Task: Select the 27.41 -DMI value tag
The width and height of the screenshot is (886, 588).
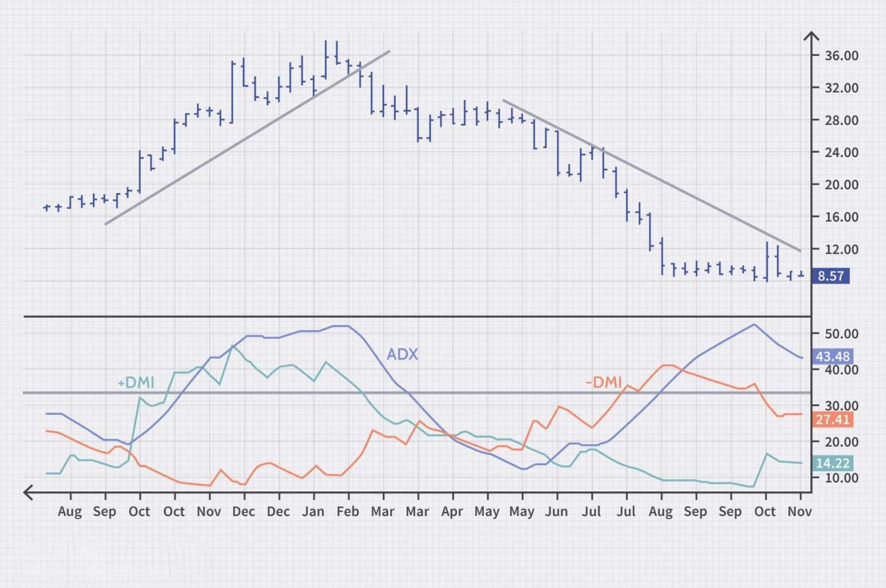Action: 833,419
